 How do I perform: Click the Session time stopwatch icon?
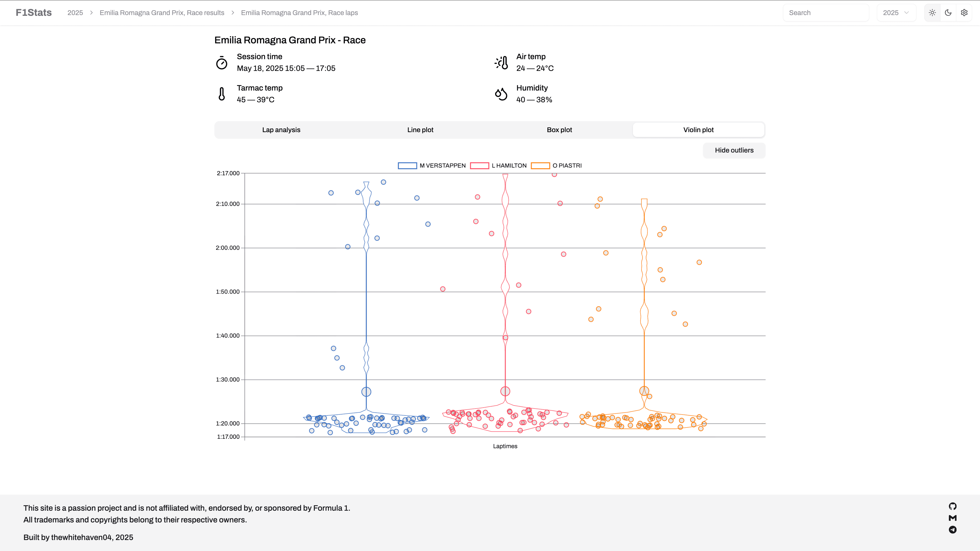(x=222, y=63)
